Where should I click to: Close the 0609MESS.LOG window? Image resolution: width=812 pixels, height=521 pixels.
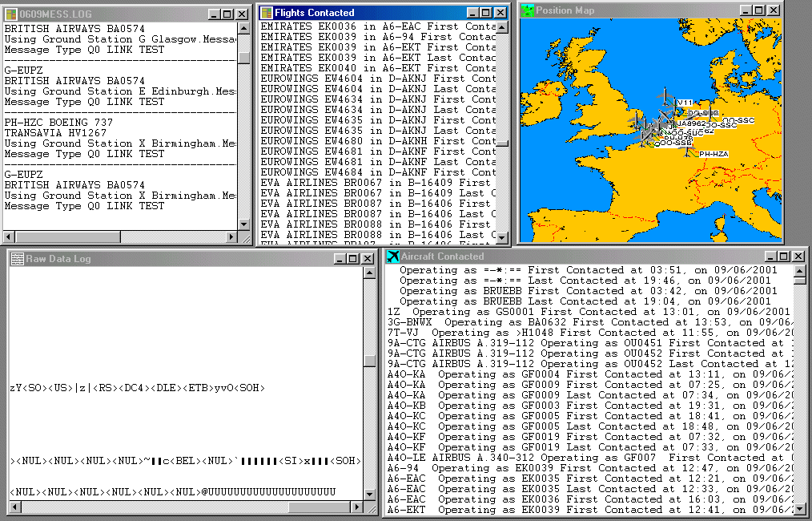point(242,14)
